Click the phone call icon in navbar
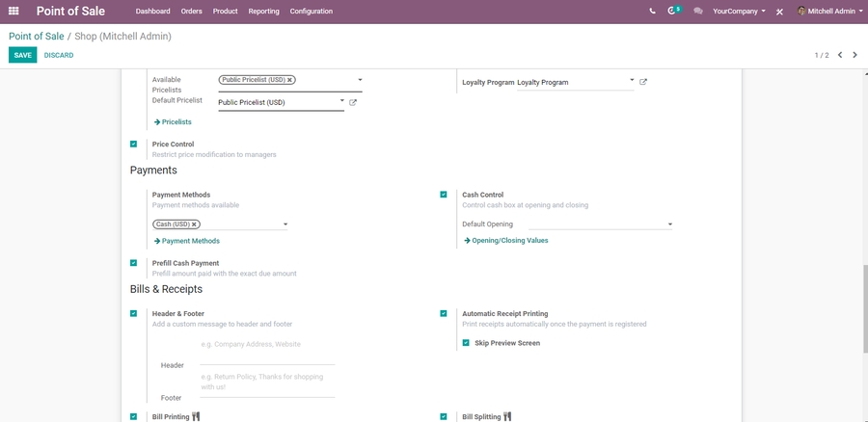Screen dimensions: 868x422 [x=652, y=12]
